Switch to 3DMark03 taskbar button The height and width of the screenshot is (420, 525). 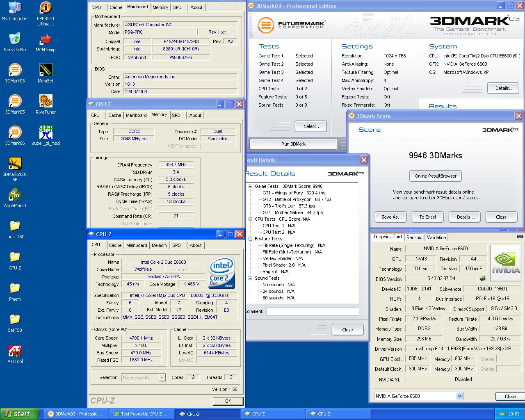click(75, 414)
